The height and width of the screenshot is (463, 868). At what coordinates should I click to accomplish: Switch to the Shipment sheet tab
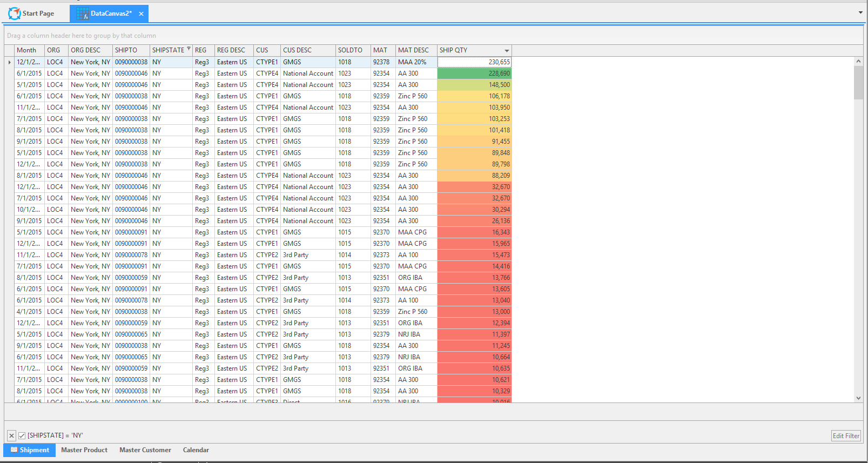click(30, 450)
